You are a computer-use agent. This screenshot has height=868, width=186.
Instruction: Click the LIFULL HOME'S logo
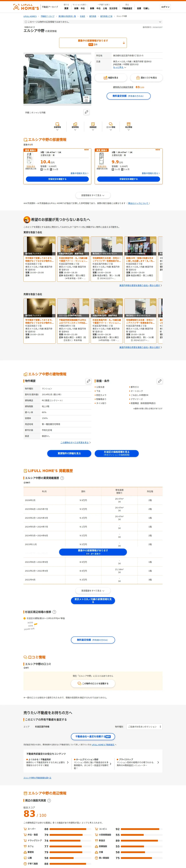pyautogui.click(x=26, y=7)
